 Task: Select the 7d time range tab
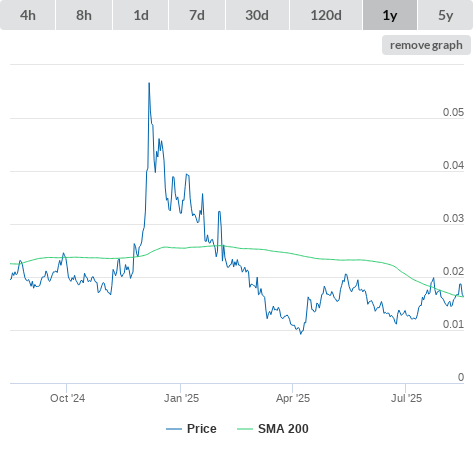[197, 15]
